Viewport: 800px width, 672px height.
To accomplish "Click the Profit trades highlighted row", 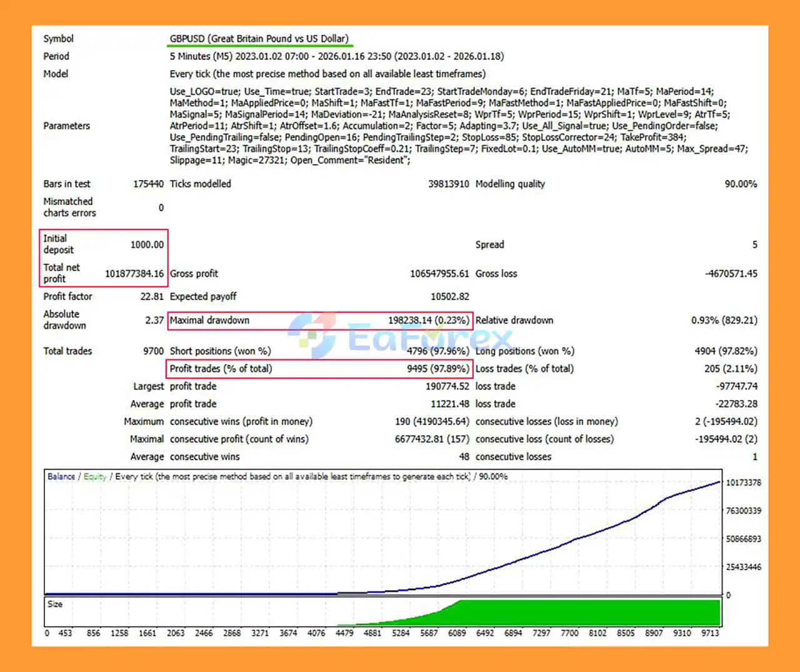I will (x=319, y=369).
